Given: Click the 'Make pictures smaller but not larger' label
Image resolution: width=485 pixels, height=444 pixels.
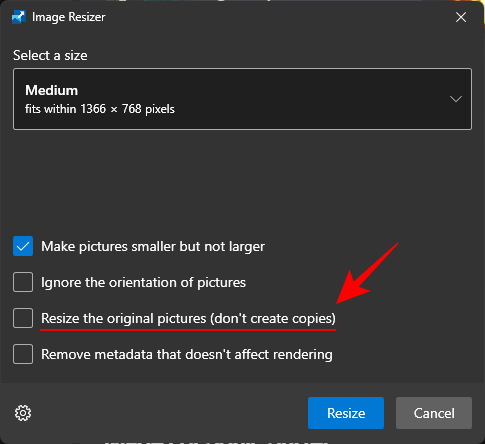Looking at the screenshot, I should click(153, 247).
